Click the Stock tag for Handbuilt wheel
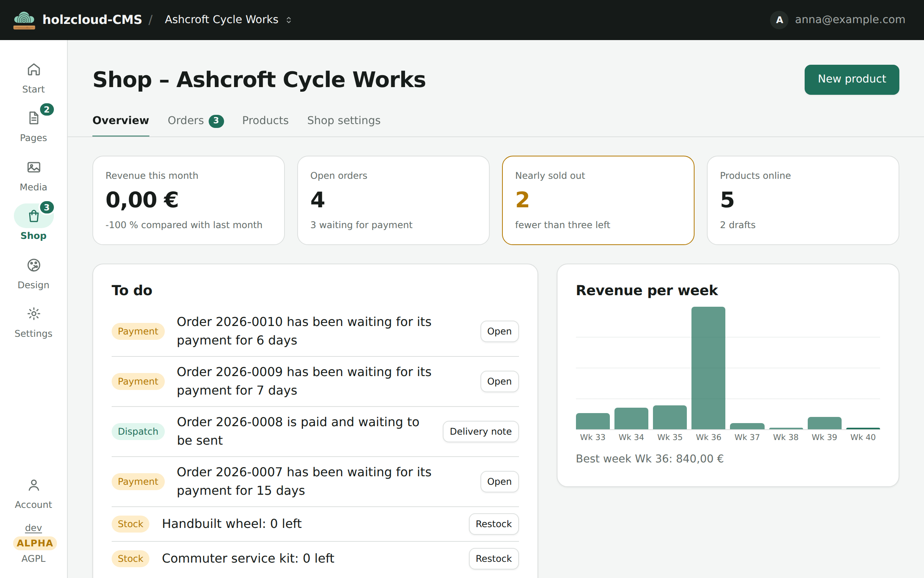Screen dimensions: 924x578 [131, 524]
